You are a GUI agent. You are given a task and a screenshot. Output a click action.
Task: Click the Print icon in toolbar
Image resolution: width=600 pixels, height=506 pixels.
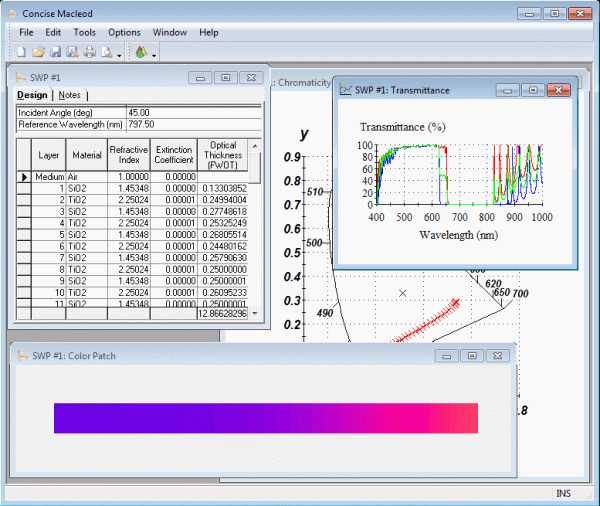click(x=89, y=52)
